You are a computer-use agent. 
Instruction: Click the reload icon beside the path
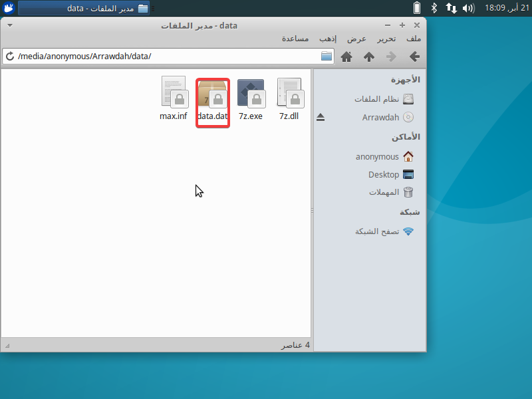point(10,57)
